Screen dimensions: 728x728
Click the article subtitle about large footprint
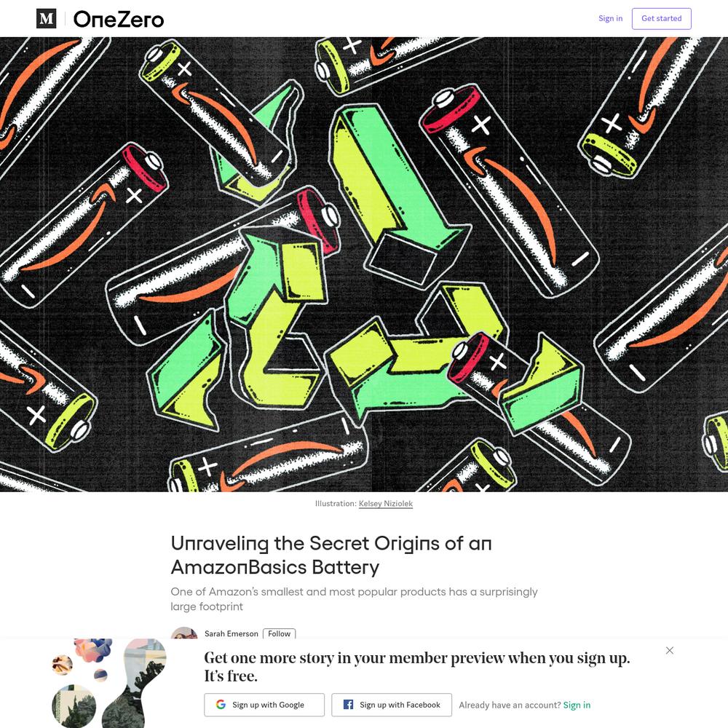[354, 599]
